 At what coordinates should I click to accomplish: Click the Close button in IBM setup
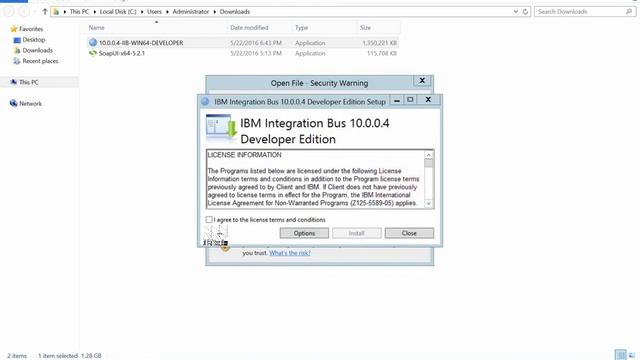coord(409,233)
